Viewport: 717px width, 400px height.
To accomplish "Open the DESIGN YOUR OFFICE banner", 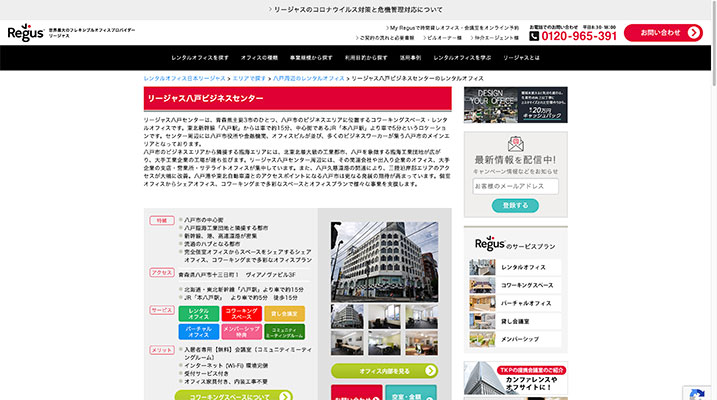I will [x=515, y=105].
